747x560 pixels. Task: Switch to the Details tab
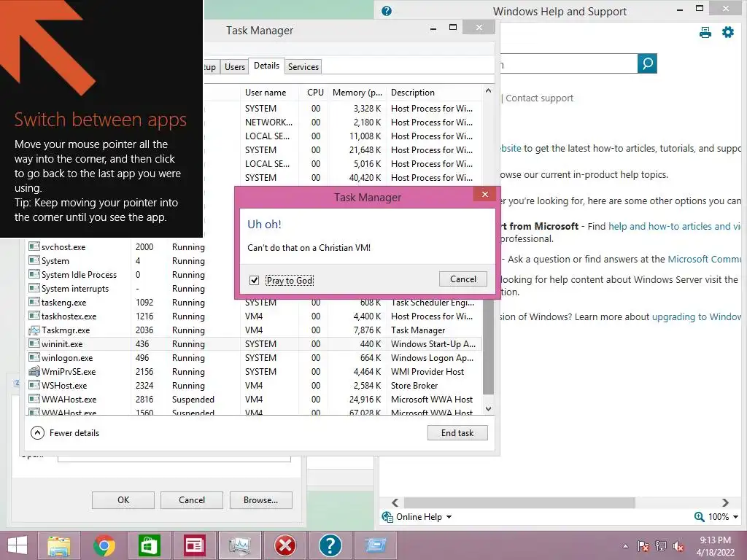pos(266,66)
